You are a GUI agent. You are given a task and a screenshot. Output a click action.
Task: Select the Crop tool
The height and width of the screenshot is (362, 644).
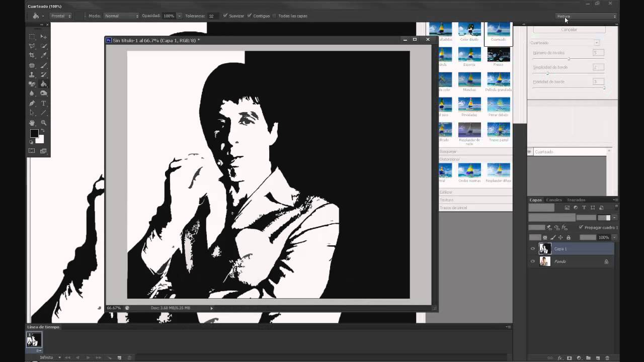coord(32,55)
